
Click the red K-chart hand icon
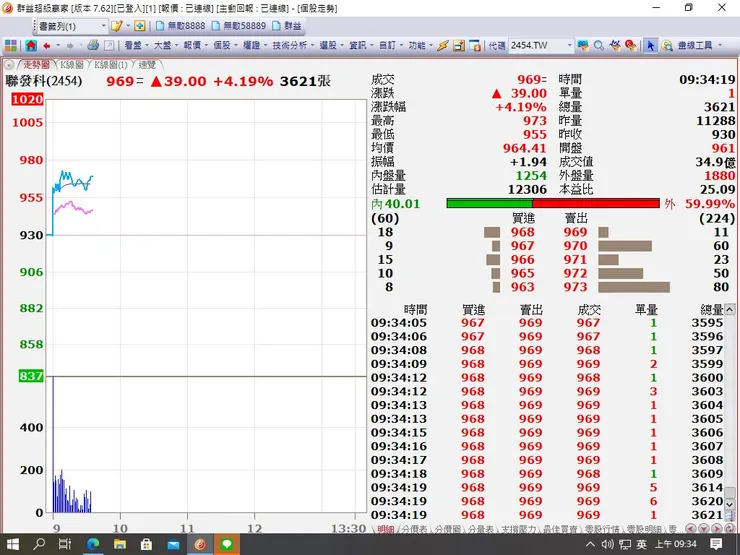[x=631, y=46]
